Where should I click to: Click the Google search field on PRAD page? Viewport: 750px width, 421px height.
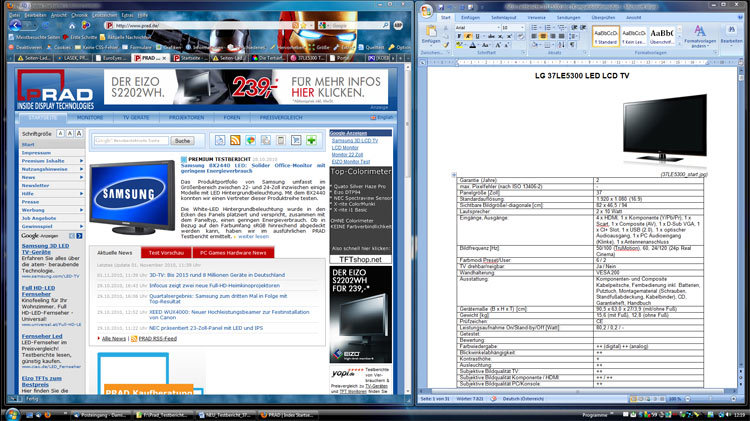132,141
